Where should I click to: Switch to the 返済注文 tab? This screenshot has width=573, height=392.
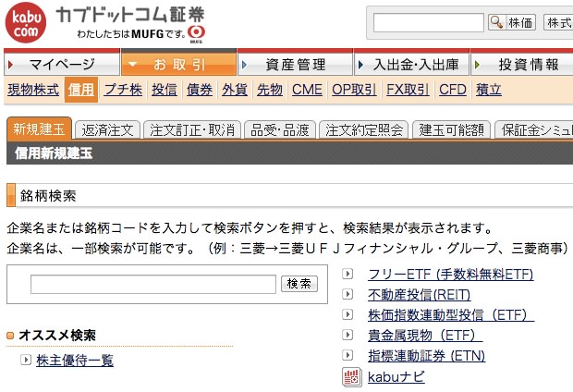(x=107, y=129)
